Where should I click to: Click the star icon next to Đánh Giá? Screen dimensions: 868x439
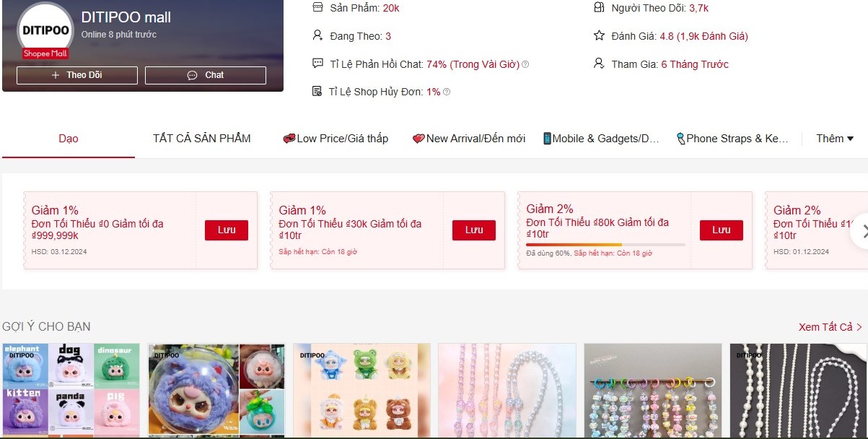tap(599, 35)
